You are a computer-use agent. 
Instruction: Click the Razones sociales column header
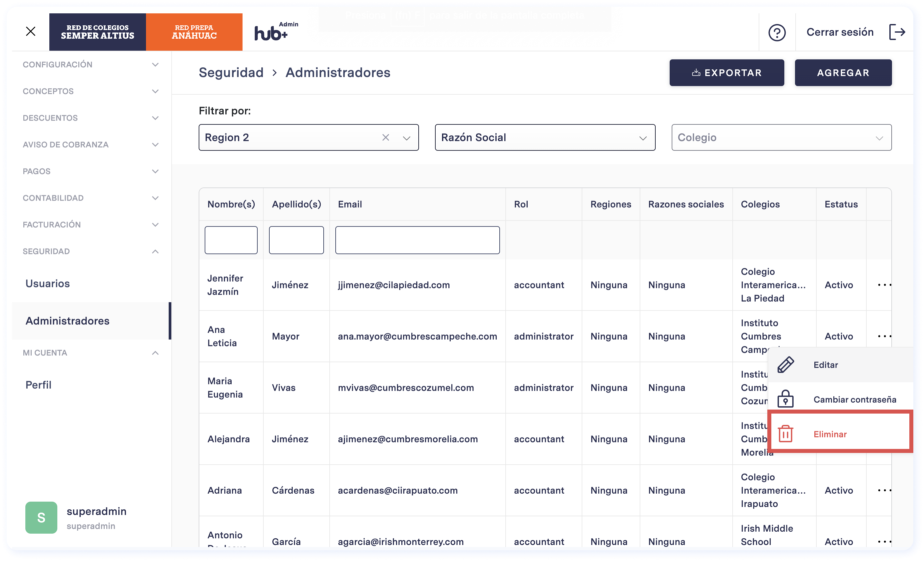click(686, 204)
